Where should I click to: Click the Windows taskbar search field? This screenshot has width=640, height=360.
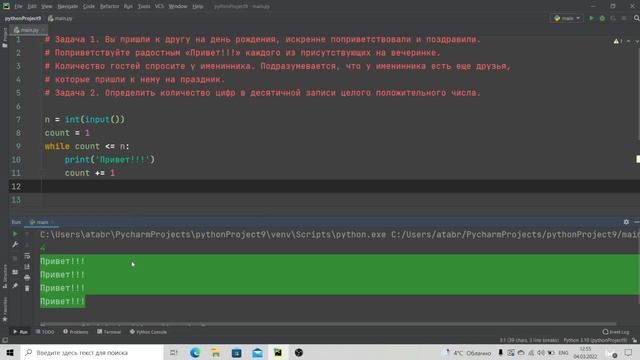click(92, 352)
